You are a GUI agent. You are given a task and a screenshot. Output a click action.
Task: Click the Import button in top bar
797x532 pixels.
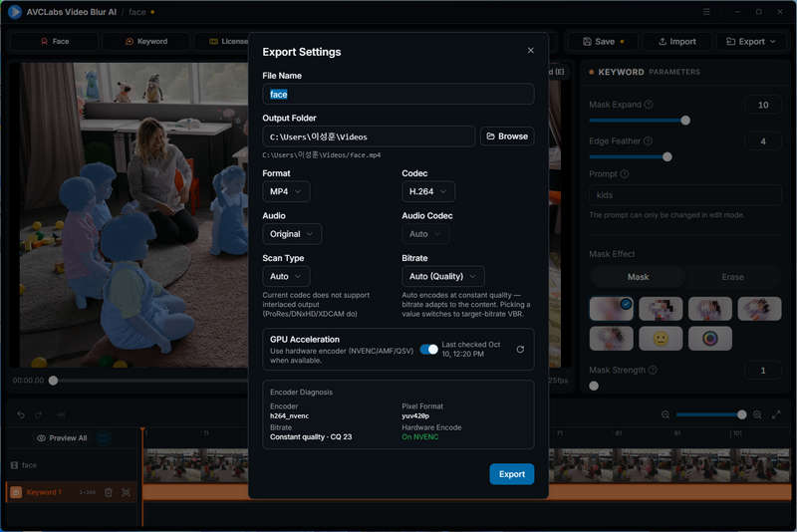point(677,42)
